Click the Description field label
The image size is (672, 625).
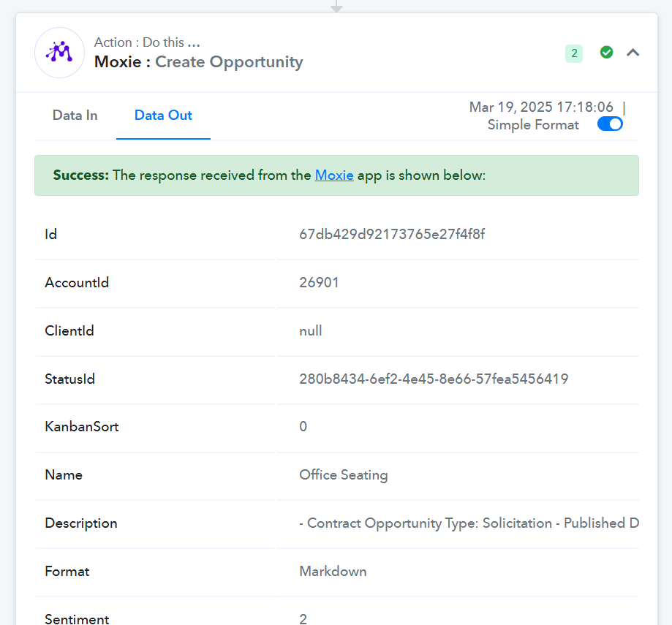81,523
